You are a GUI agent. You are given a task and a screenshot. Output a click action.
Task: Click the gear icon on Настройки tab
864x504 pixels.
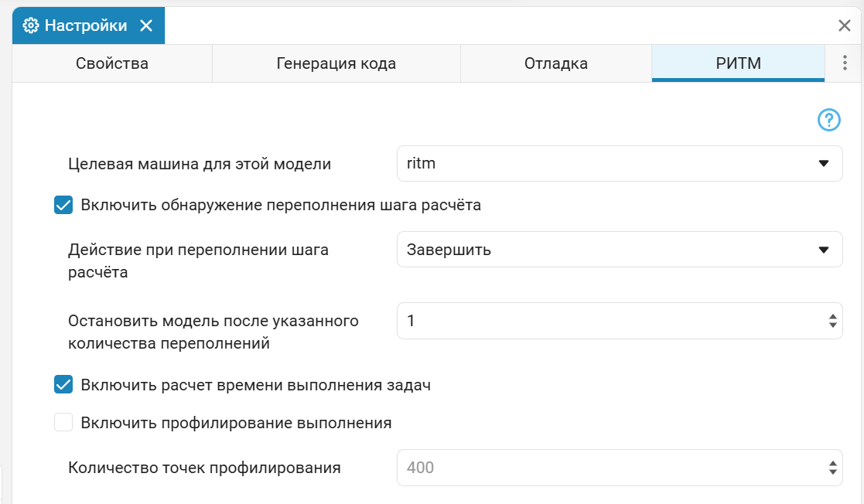tap(30, 25)
